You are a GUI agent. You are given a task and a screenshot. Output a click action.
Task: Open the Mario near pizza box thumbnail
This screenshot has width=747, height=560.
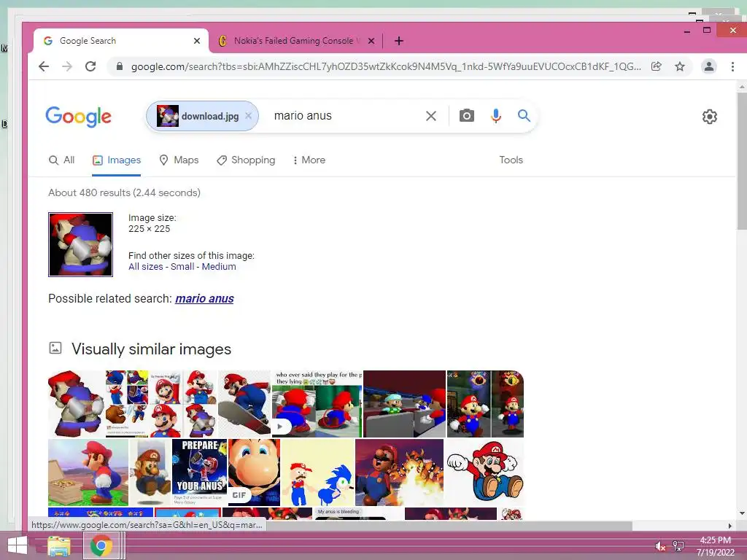point(88,472)
